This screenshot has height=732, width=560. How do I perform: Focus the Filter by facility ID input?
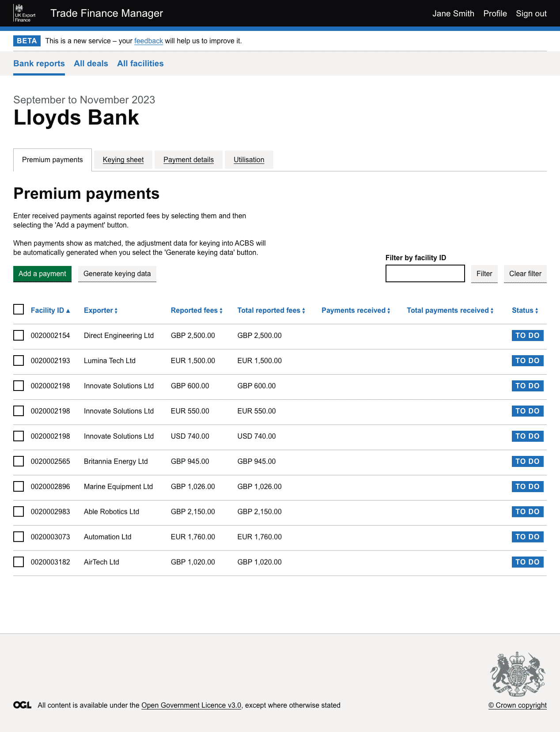(x=425, y=273)
